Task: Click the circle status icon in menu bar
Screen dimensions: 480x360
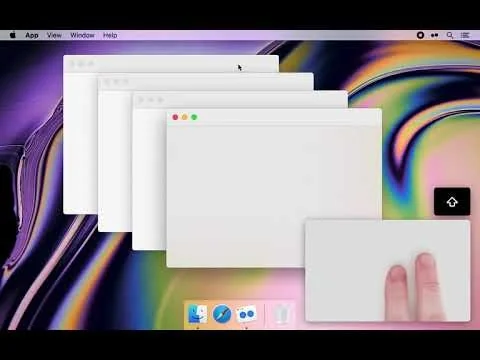Action: point(420,35)
